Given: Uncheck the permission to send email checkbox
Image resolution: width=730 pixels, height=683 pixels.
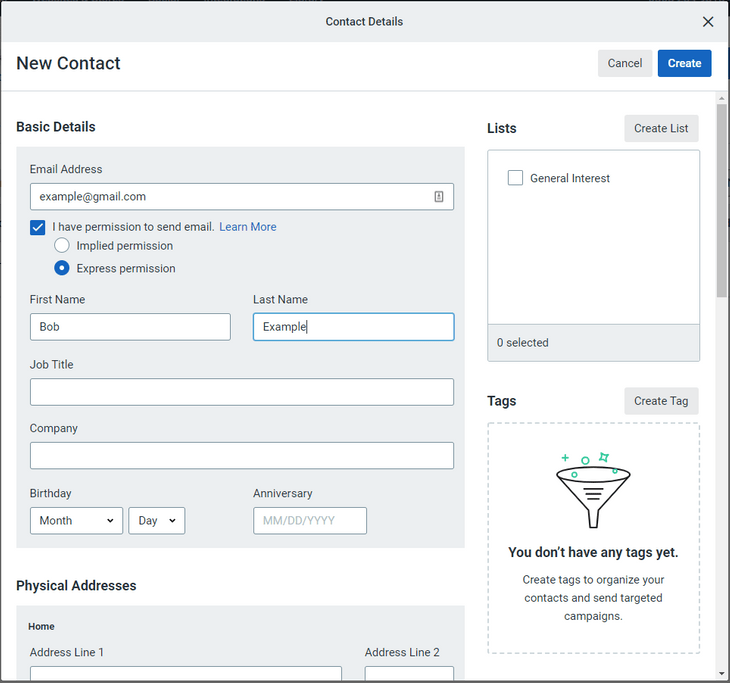Looking at the screenshot, I should pyautogui.click(x=38, y=227).
